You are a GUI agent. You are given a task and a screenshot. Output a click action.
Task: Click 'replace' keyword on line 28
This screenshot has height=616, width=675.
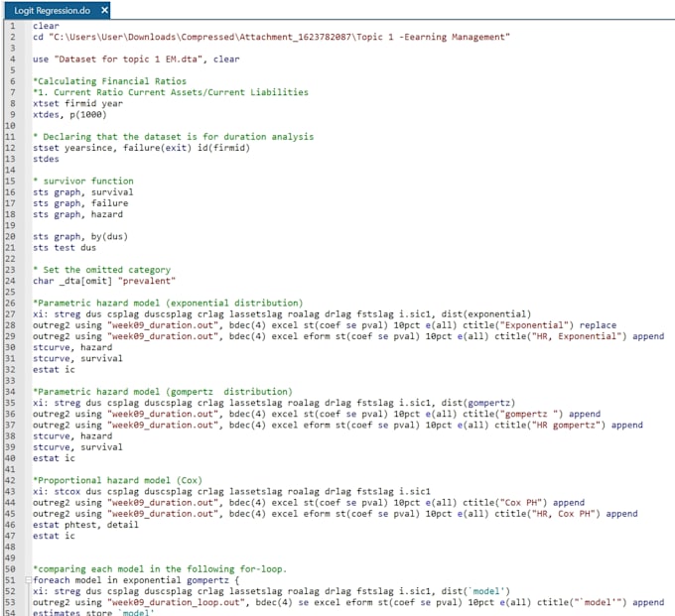tap(598, 325)
